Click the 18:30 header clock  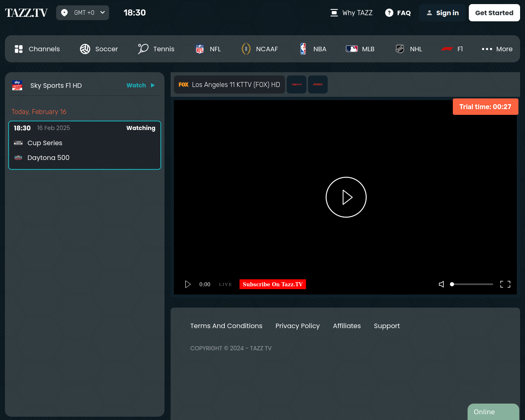pos(135,13)
